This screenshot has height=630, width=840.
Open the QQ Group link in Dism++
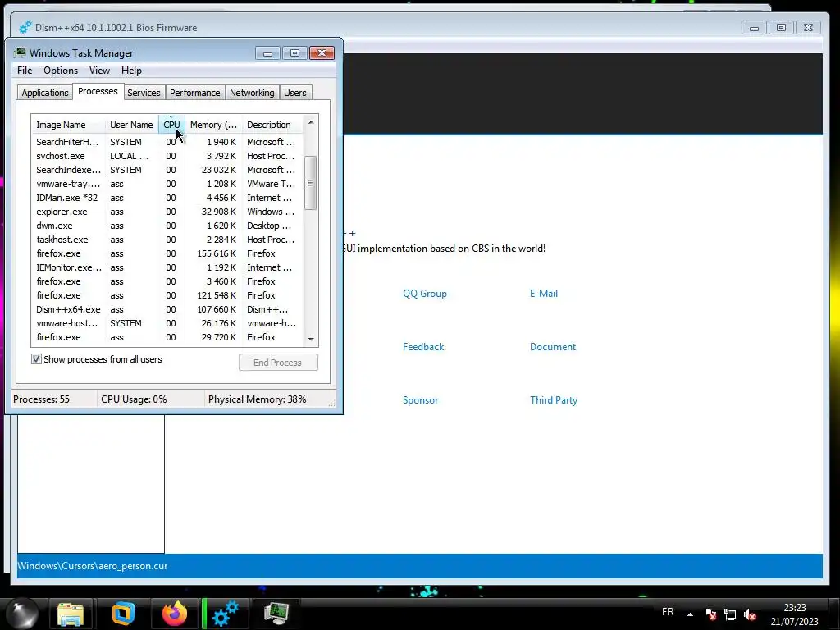[425, 294]
